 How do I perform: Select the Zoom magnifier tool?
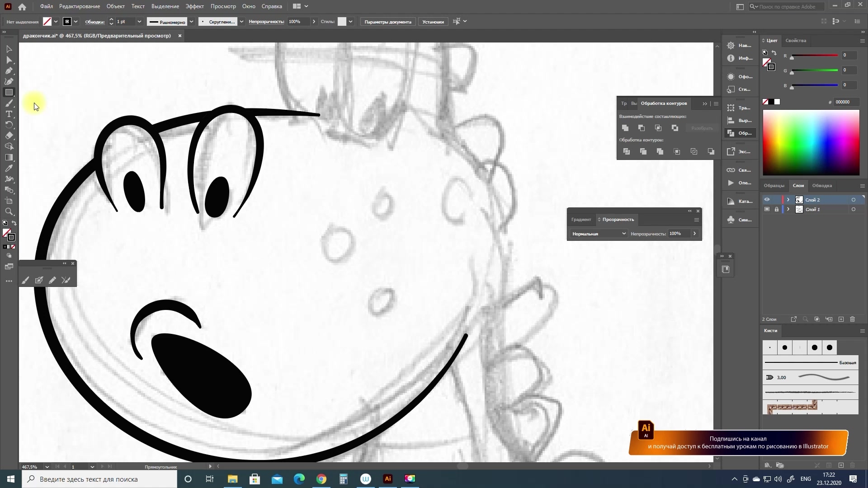[x=9, y=211]
